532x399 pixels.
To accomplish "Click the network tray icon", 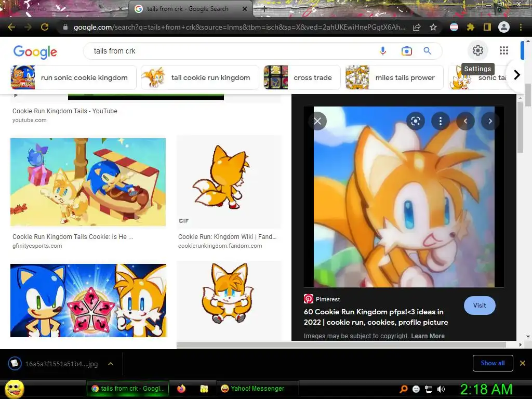I will [429, 389].
